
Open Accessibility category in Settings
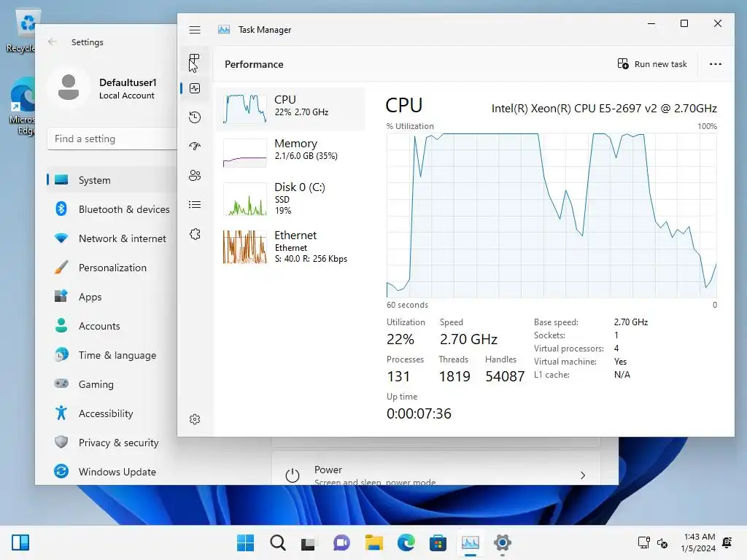coord(112,413)
